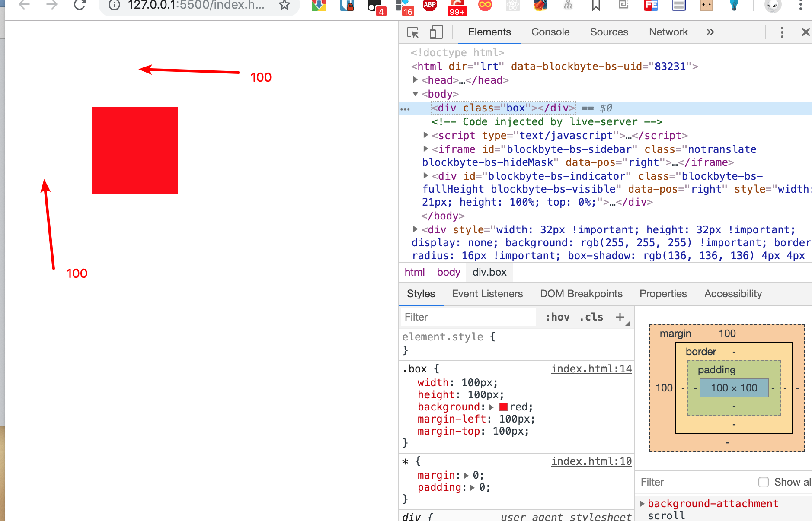The width and height of the screenshot is (812, 521).
Task: Expand the script text/javascript node
Action: [x=426, y=135]
